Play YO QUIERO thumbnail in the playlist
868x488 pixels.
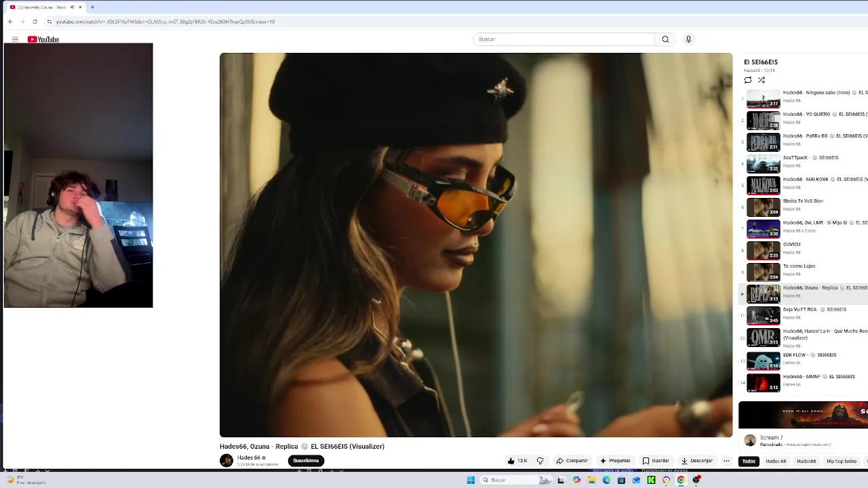(764, 120)
